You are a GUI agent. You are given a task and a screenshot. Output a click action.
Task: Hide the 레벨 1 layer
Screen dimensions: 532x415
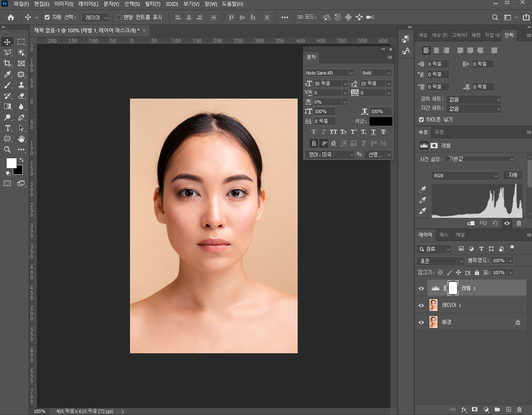click(x=421, y=288)
